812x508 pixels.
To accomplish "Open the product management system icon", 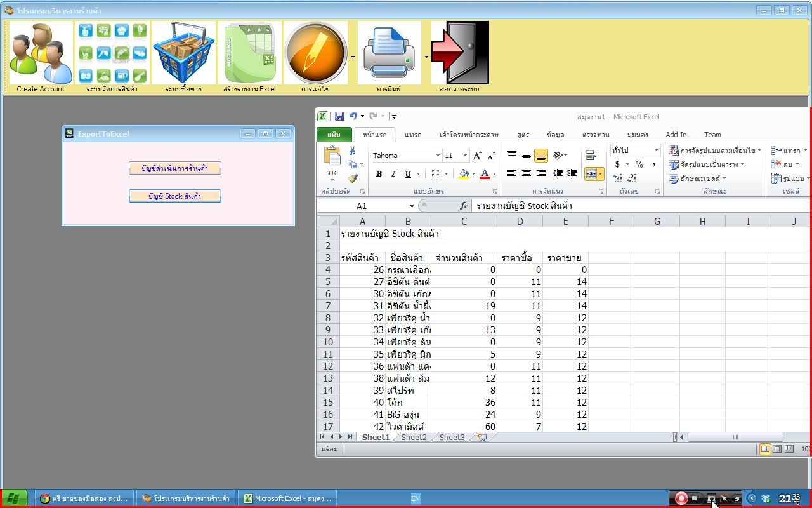I will pyautogui.click(x=112, y=53).
